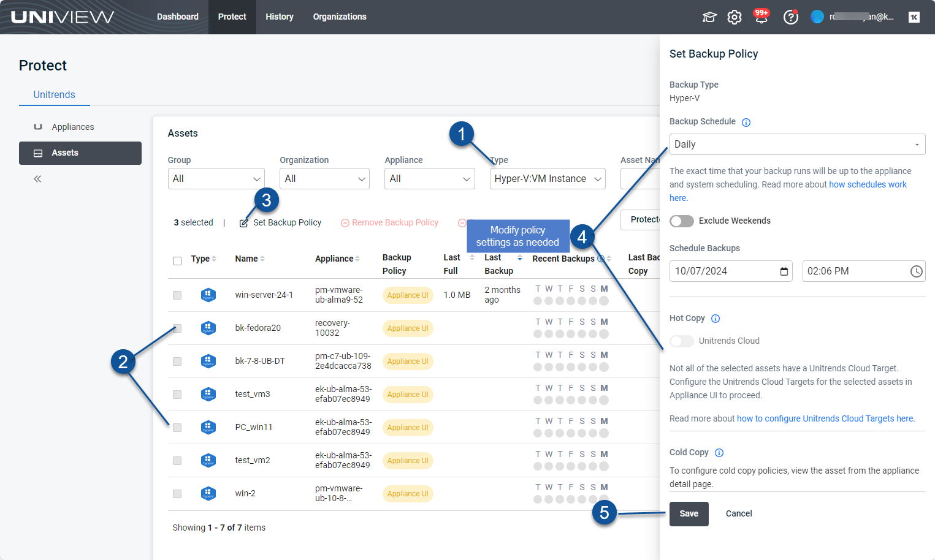Click Cancel in Set Backup Policy panel
Viewport: 935px width, 560px height.
click(x=739, y=514)
